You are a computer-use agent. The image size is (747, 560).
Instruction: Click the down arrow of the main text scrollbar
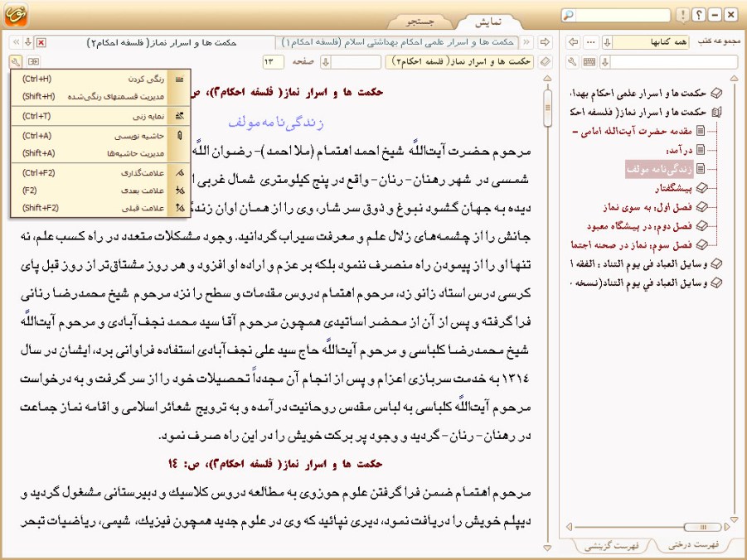click(547, 548)
